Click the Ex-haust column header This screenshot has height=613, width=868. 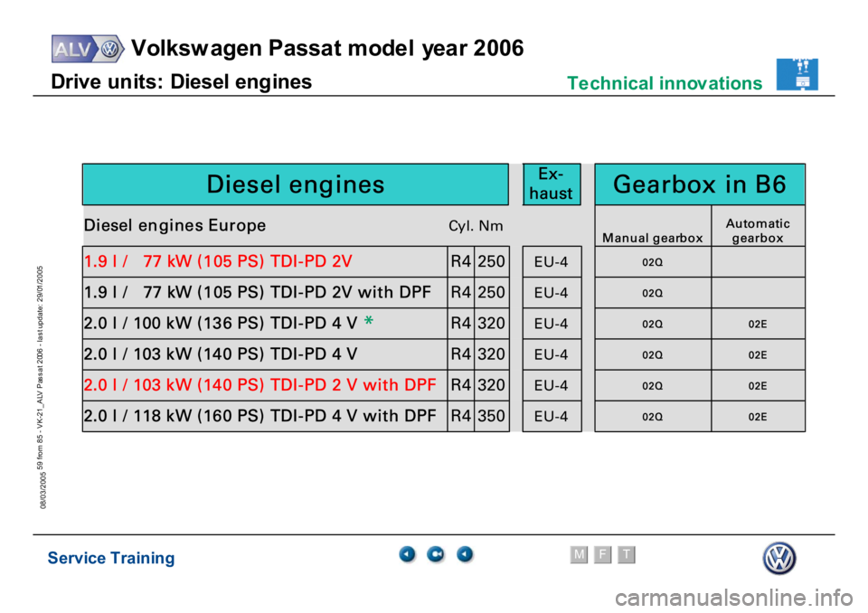coord(552,184)
